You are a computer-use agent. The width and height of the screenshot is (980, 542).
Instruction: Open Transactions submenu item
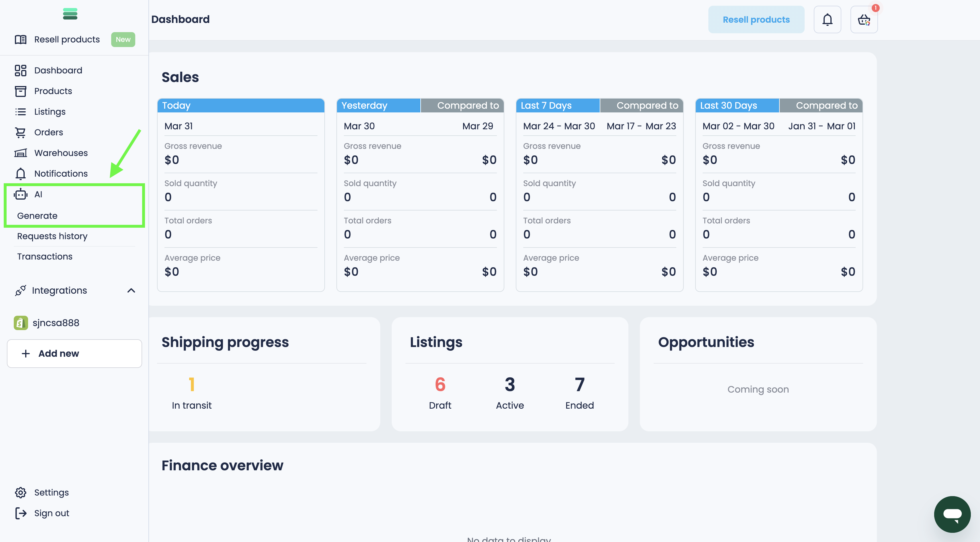44,257
